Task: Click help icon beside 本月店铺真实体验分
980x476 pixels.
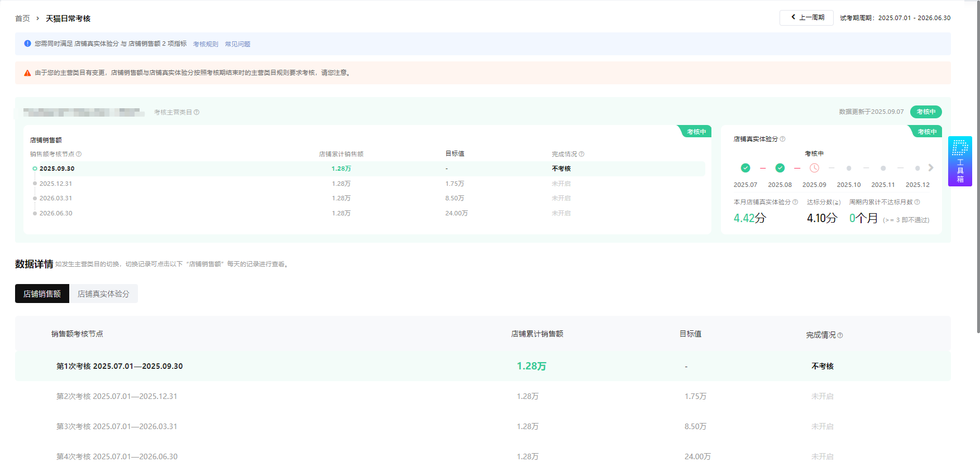Action: tap(795, 203)
